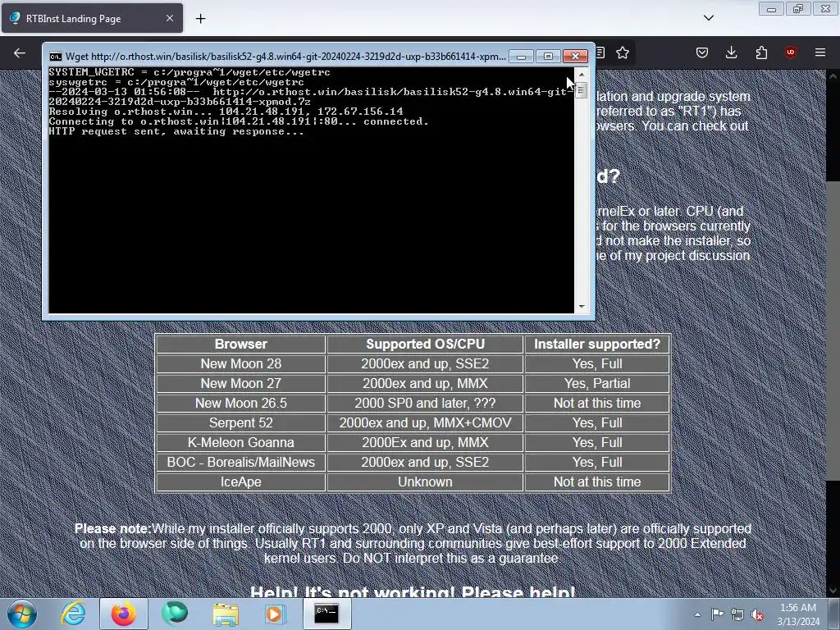
Task: Open the muted volume tray icon
Action: pos(757,614)
